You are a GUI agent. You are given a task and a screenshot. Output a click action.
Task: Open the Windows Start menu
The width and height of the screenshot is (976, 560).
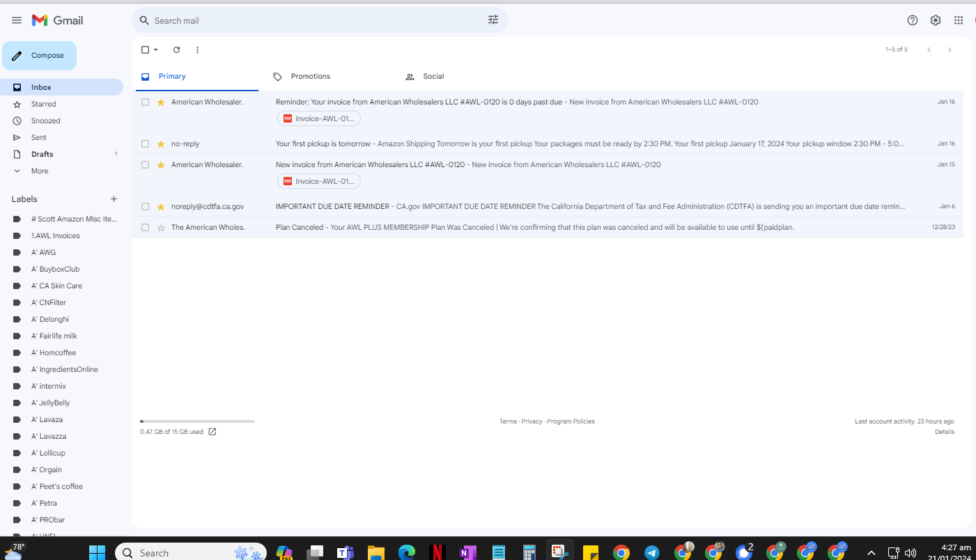pos(97,552)
